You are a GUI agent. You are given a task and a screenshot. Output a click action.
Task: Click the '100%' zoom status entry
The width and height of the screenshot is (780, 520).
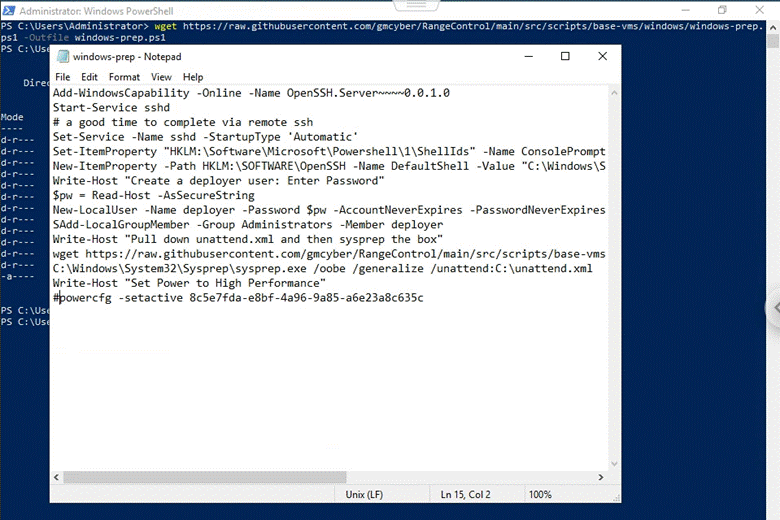540,495
